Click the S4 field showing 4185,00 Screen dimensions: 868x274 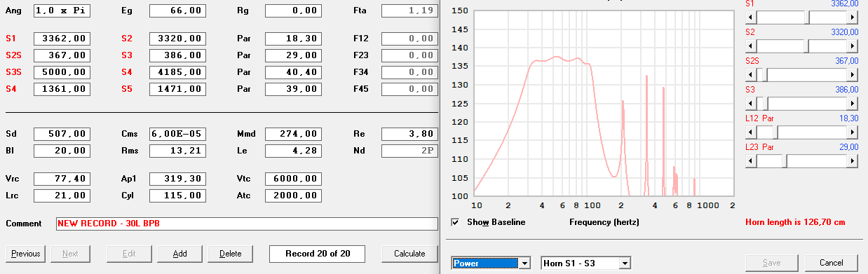click(177, 72)
